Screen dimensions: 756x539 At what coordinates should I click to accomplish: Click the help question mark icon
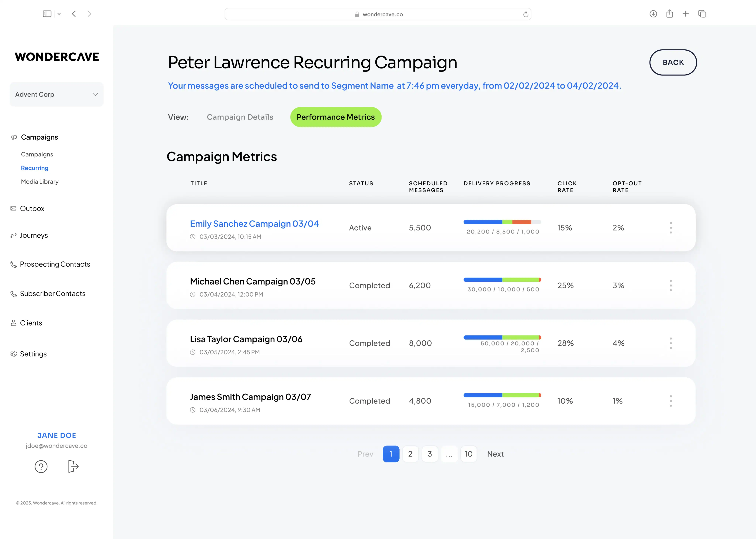pyautogui.click(x=41, y=466)
